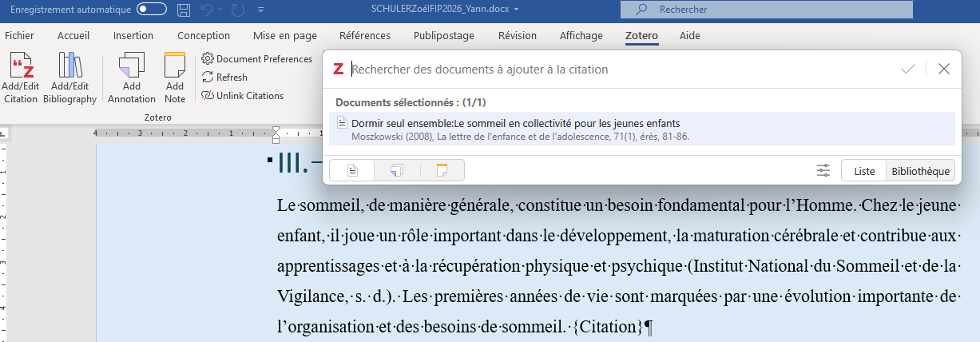Click the file name SCHULERZoélFIP2026_Yann.docx

click(x=441, y=10)
